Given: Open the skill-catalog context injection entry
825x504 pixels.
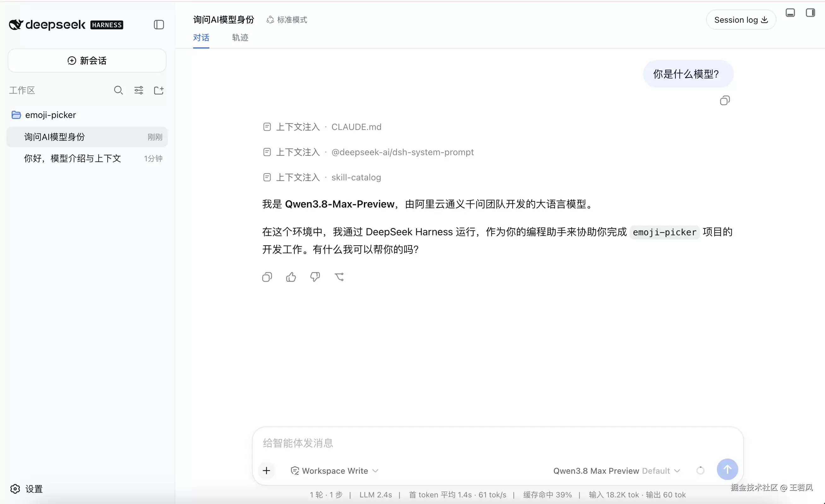Looking at the screenshot, I should [322, 177].
